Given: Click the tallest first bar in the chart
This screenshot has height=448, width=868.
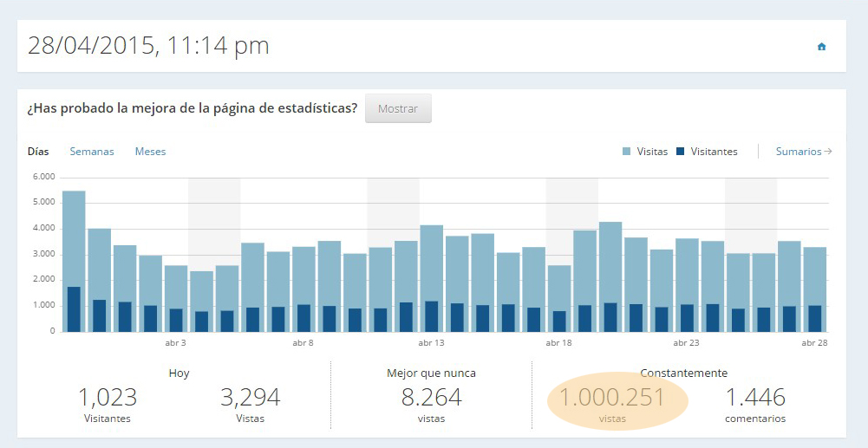Looking at the screenshot, I should (x=74, y=260).
